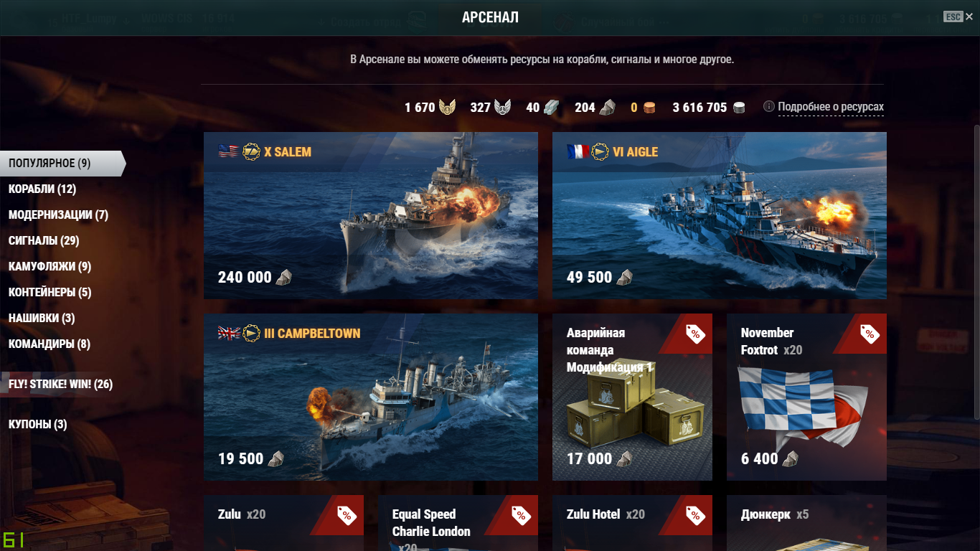
Task: Click discount tag on November Foxtrot card
Action: (x=870, y=333)
